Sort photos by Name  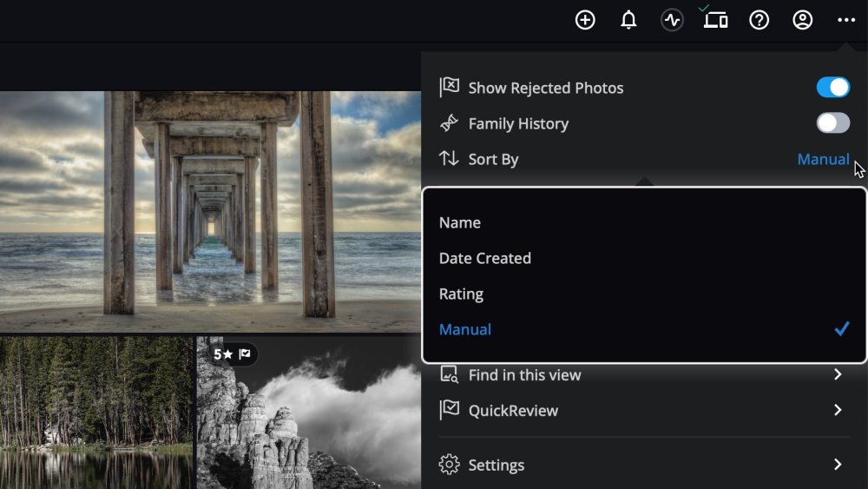click(x=460, y=222)
